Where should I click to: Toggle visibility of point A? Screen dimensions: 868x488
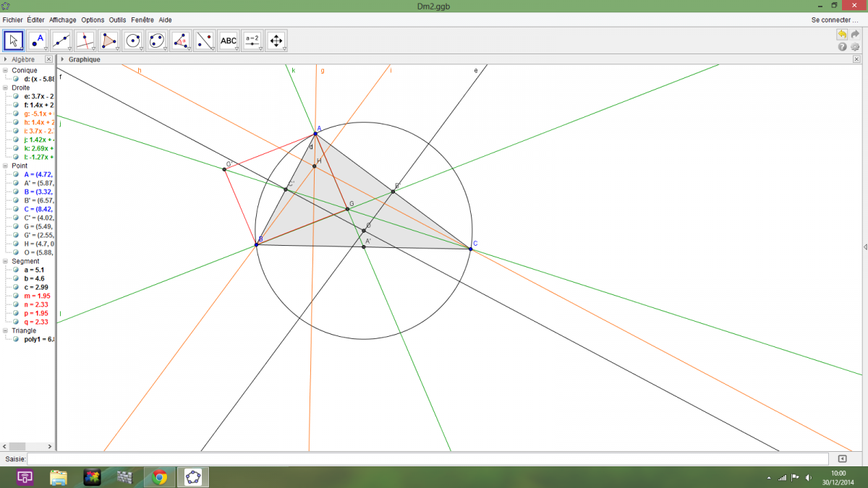[x=16, y=174]
